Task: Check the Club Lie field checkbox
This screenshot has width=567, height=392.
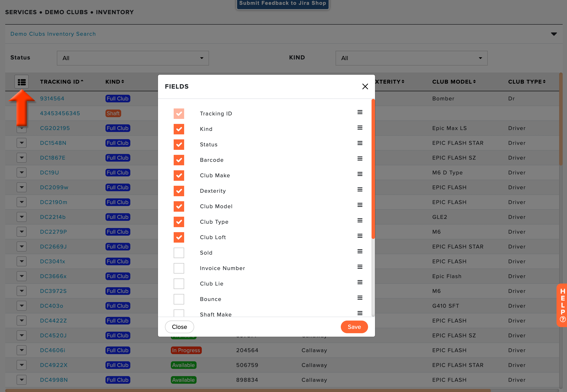Action: (x=179, y=284)
